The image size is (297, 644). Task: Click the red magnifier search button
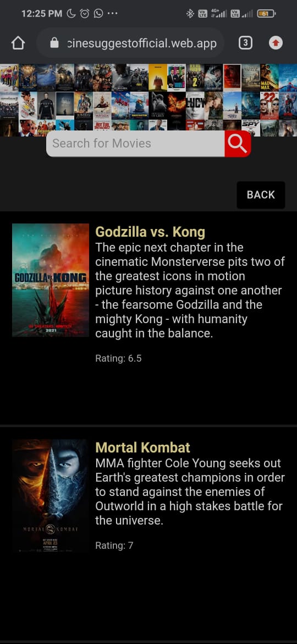pos(238,143)
